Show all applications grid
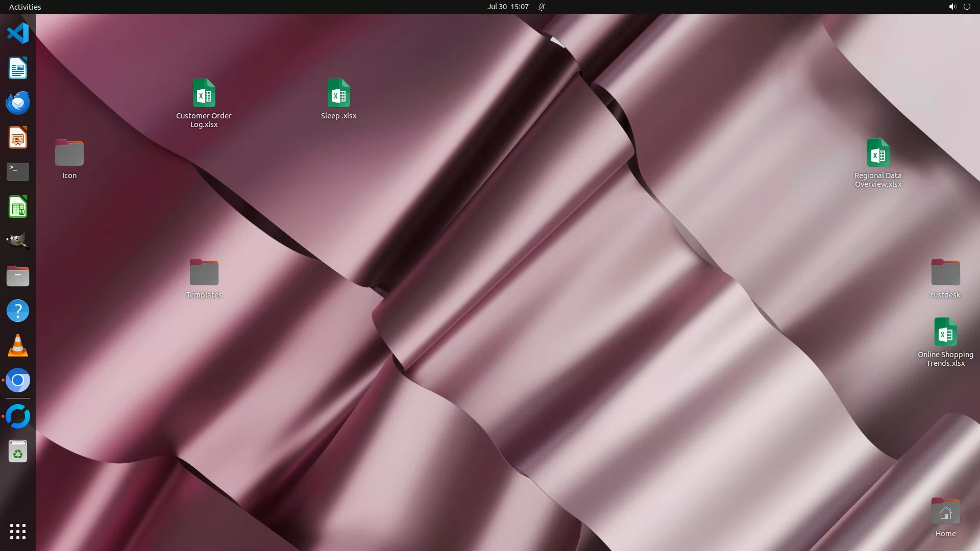The height and width of the screenshot is (551, 980). click(x=18, y=532)
